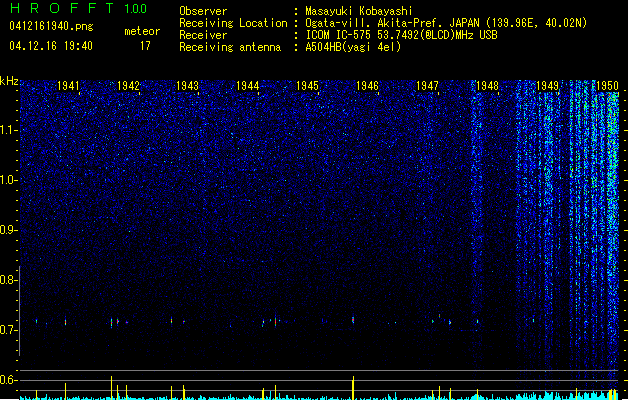629x400 pixels.
Task: Click ICOM IC-575 receiver description
Action: pyautogui.click(x=401, y=35)
